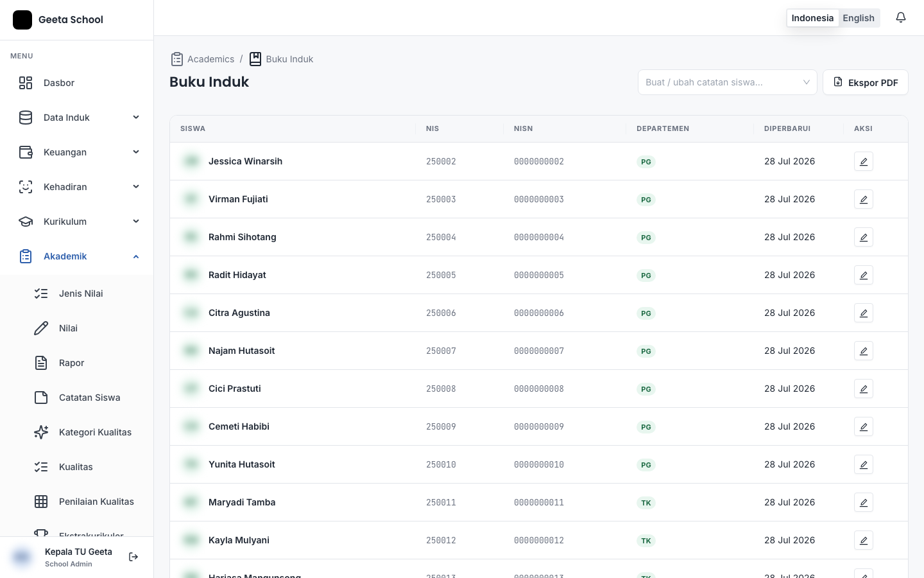Open Dasbor from the sidebar

click(x=77, y=83)
